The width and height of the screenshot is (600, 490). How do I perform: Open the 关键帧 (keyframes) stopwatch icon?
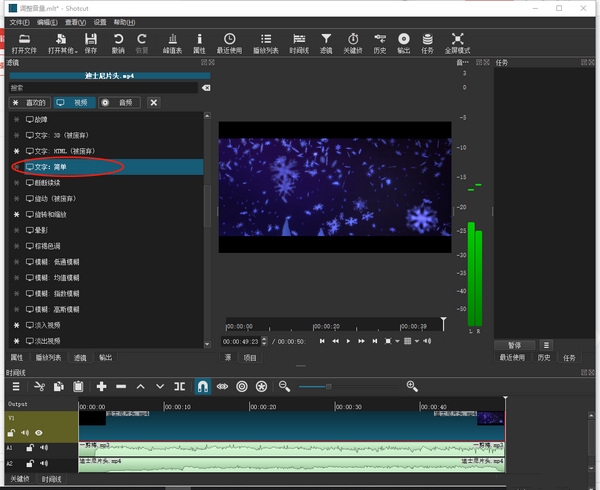352,39
